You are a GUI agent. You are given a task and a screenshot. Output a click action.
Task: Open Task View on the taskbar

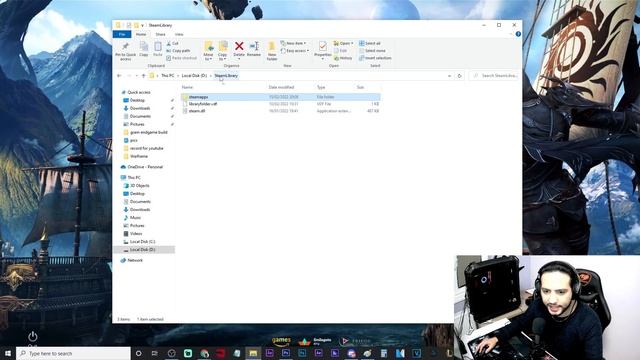pyautogui.click(x=155, y=353)
